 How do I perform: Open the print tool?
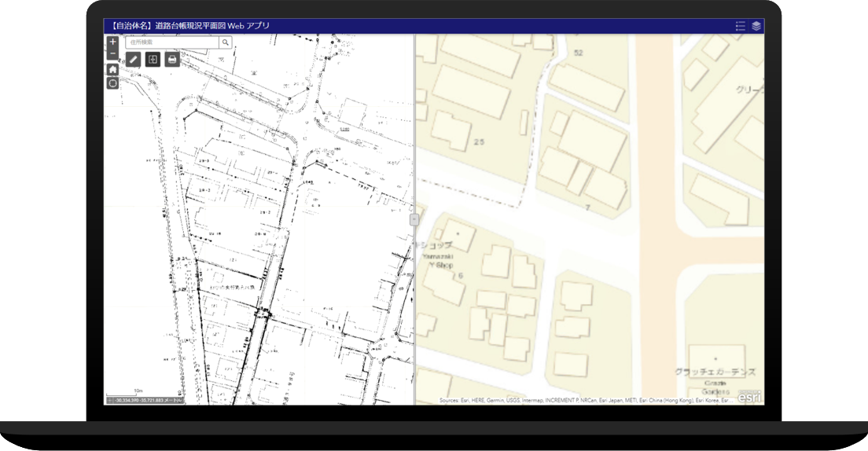point(172,60)
